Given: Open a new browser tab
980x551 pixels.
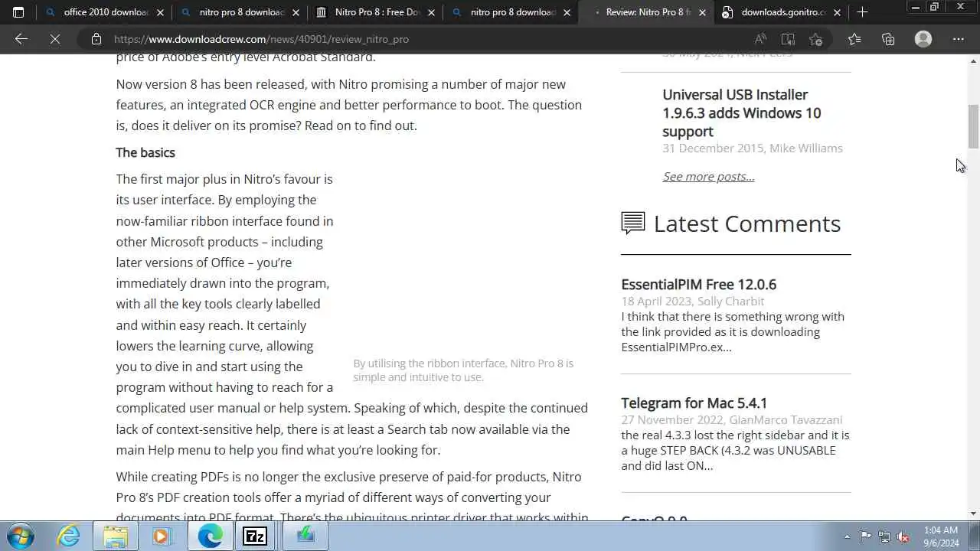Looking at the screenshot, I should (862, 12).
